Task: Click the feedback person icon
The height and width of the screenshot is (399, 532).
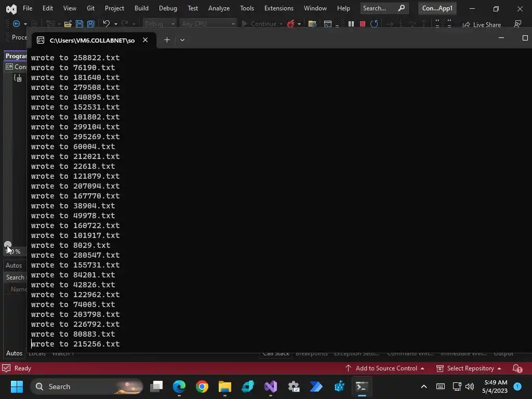Action: 517,24
